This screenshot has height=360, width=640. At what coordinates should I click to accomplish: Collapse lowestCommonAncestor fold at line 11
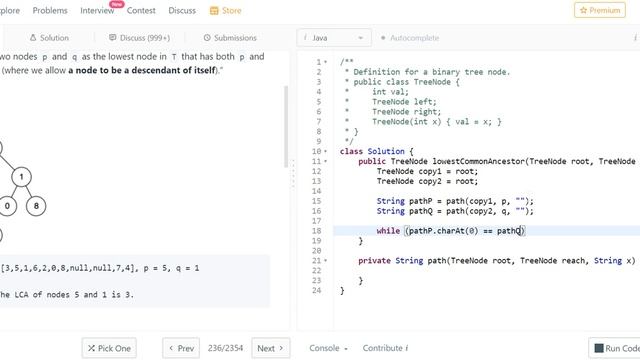pyautogui.click(x=326, y=161)
